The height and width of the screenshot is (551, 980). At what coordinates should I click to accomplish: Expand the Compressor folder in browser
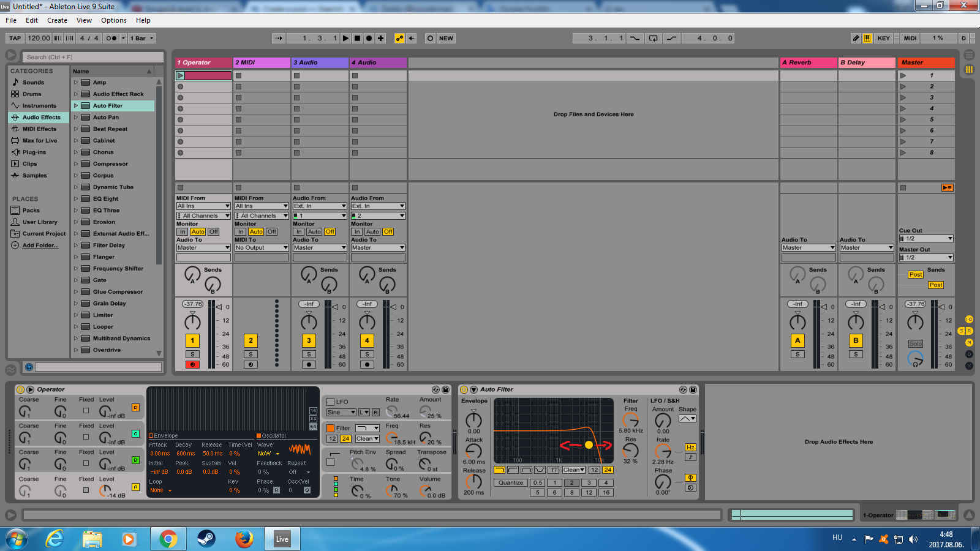pos(76,163)
